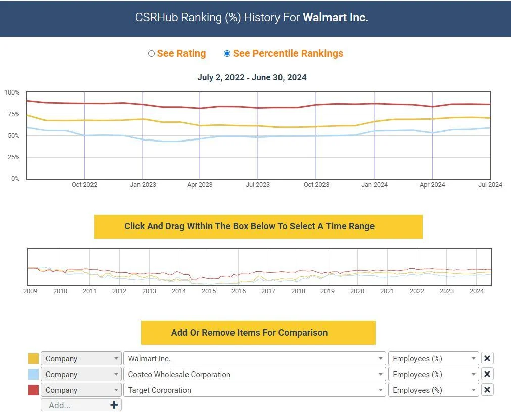Click the Select A Time Range banner

tap(258, 226)
